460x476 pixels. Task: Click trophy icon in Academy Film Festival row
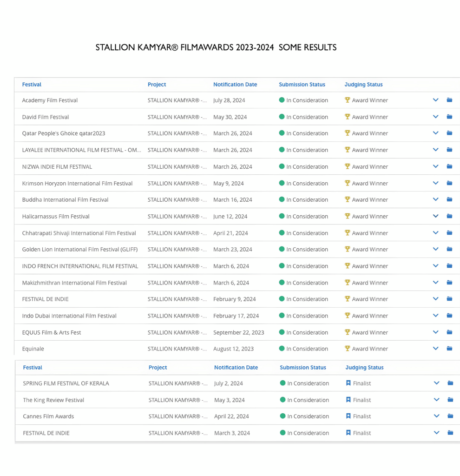[x=348, y=100]
